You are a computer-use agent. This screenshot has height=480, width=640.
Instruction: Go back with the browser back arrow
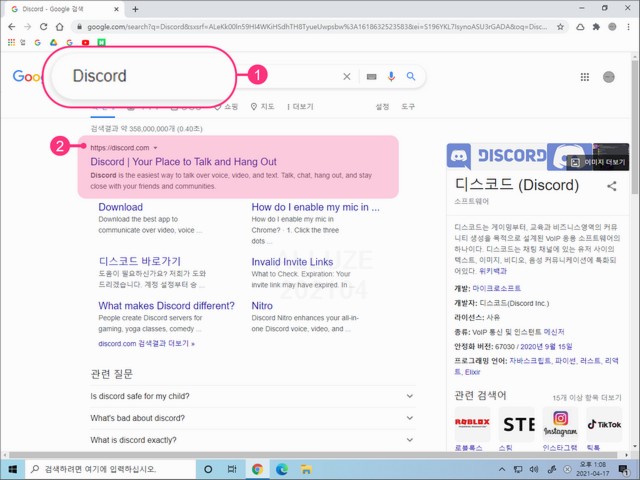[x=11, y=27]
